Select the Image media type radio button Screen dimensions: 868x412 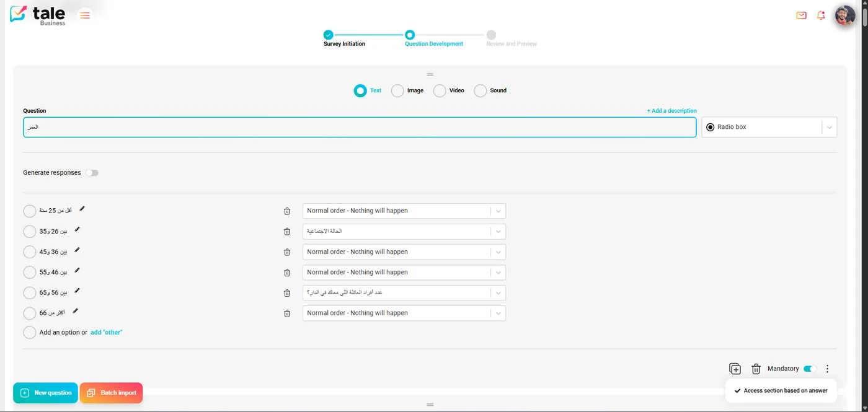[x=397, y=90]
